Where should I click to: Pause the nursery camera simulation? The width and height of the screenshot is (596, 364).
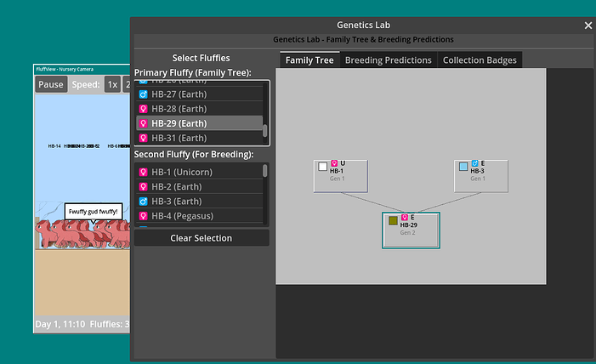(51, 84)
